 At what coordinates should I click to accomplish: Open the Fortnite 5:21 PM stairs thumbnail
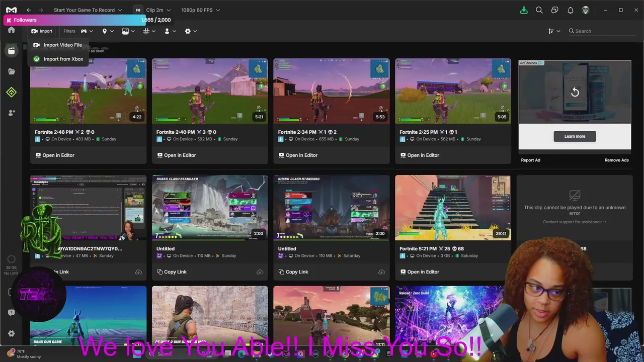[x=453, y=208]
